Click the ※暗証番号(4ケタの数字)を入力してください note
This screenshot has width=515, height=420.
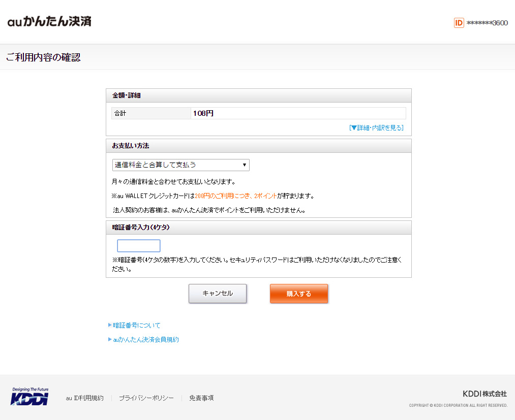[x=257, y=265]
